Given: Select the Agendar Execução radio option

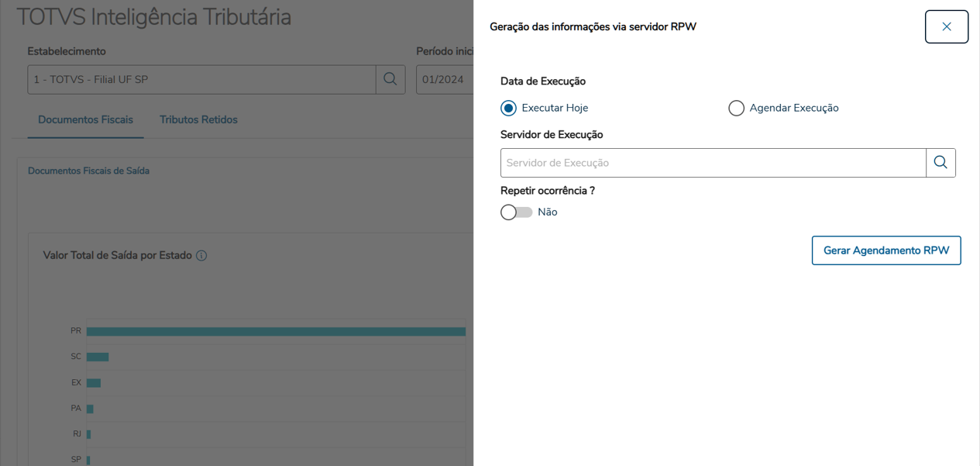Looking at the screenshot, I should (736, 109).
